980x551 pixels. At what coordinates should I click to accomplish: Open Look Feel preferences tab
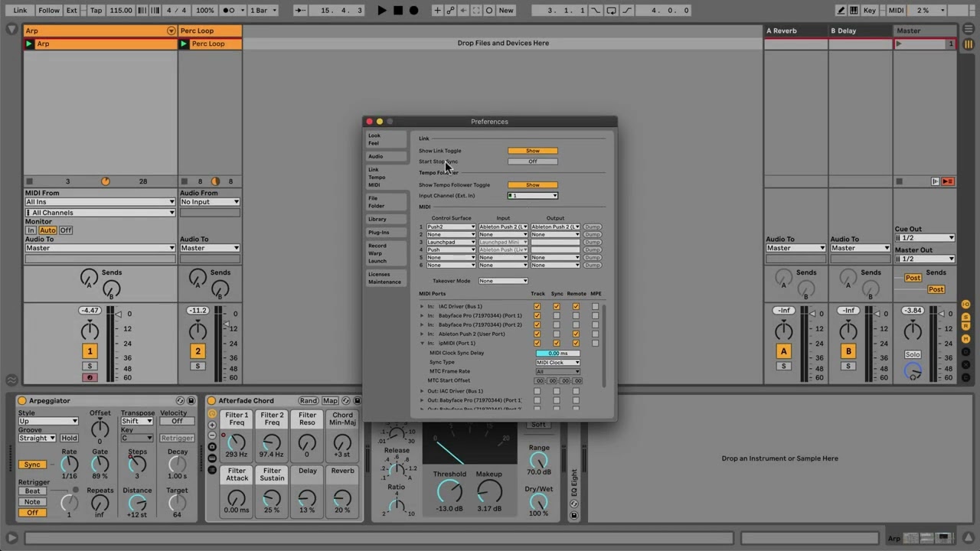(384, 139)
